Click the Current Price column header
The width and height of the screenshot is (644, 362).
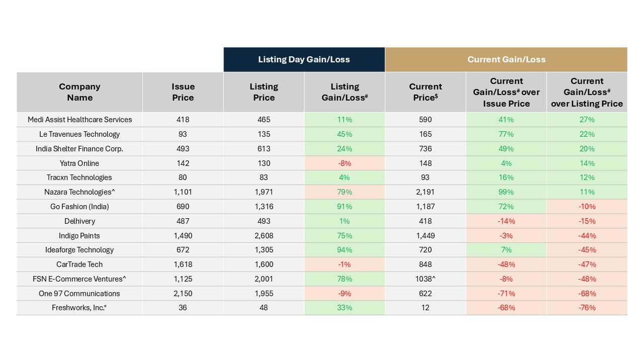tap(425, 92)
